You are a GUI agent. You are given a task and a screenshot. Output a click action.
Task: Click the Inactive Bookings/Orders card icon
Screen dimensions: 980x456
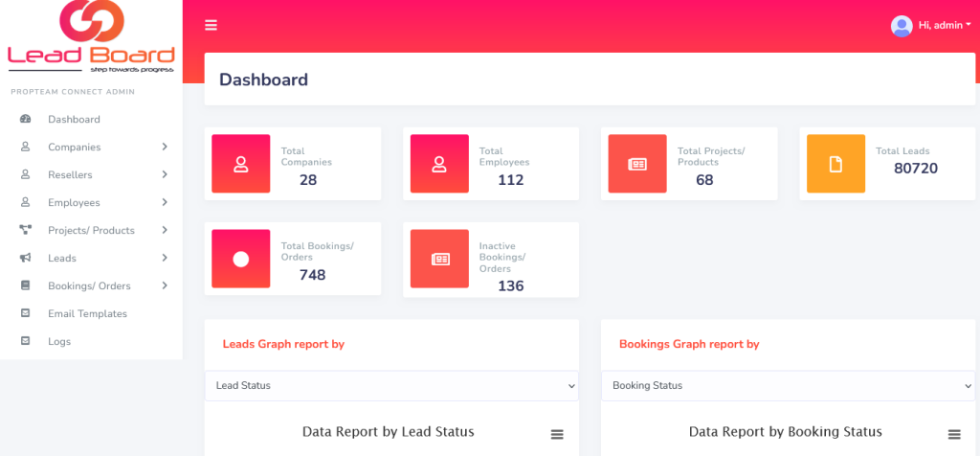(x=439, y=259)
